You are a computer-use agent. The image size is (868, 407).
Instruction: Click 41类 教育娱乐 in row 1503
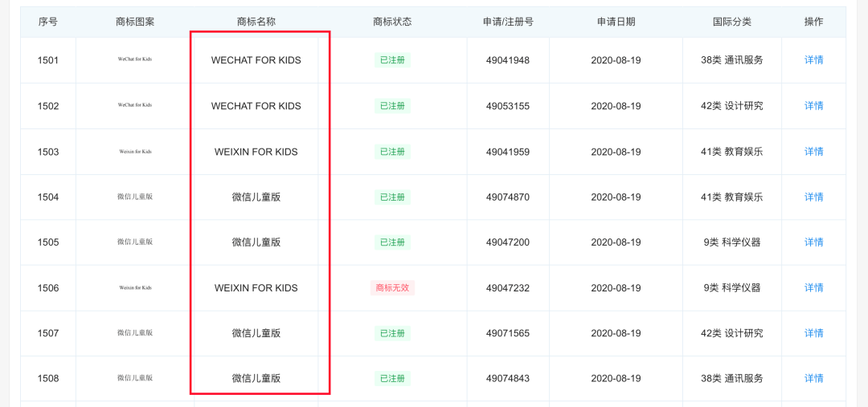click(x=732, y=152)
